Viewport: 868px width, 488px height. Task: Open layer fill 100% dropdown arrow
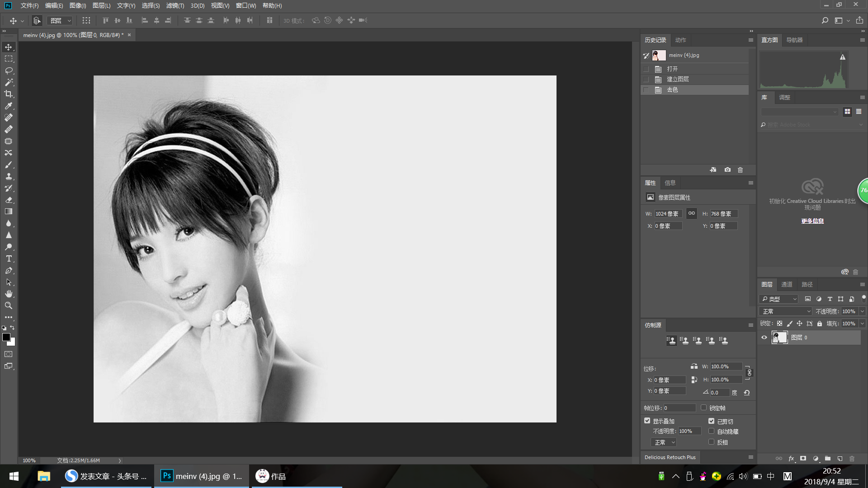(x=862, y=324)
